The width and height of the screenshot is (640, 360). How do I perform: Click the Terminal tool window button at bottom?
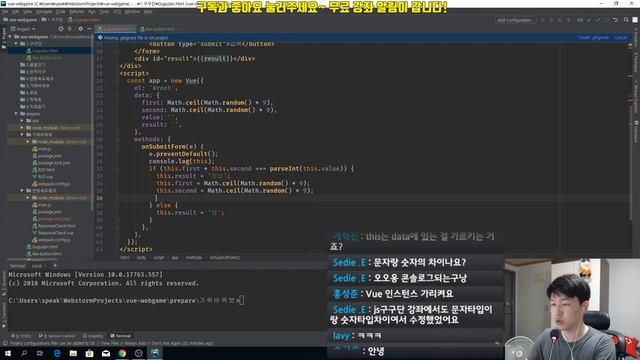pyautogui.click(x=121, y=336)
